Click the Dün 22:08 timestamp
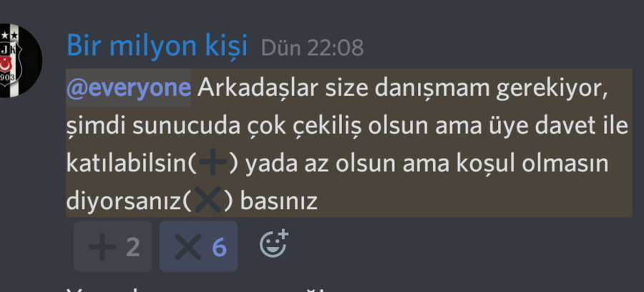Viewport: 644px width, 292px height. click(312, 48)
